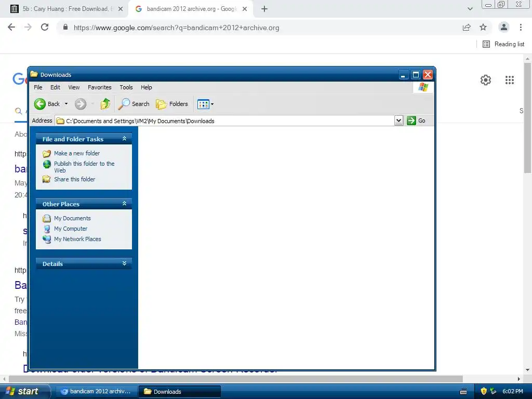This screenshot has height=399, width=532.
Task: Reload the Google search page
Action: click(x=45, y=27)
